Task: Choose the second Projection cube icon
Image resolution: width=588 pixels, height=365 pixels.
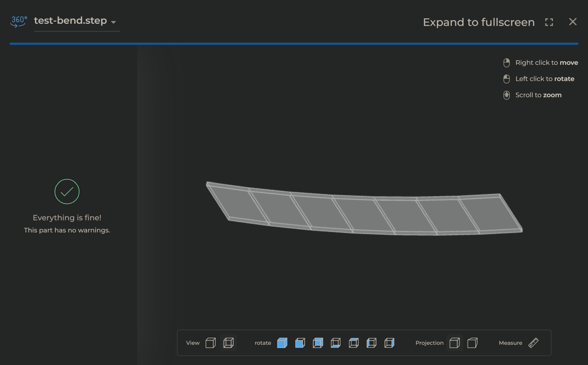Action: (472, 343)
